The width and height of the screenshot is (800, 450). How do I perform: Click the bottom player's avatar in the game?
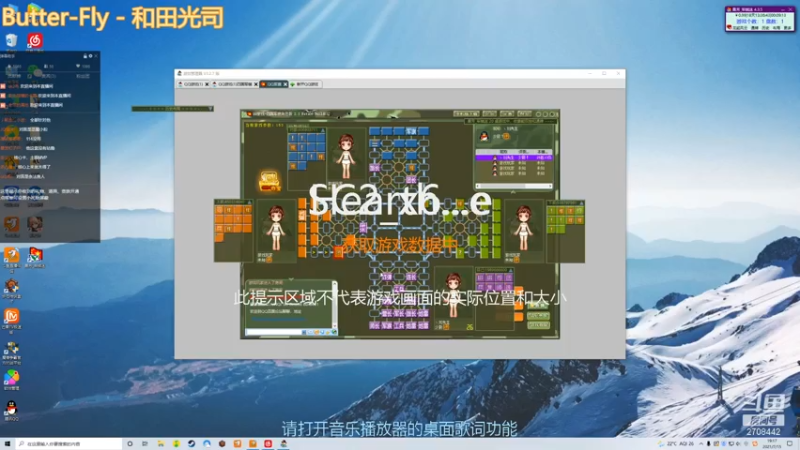453,295
